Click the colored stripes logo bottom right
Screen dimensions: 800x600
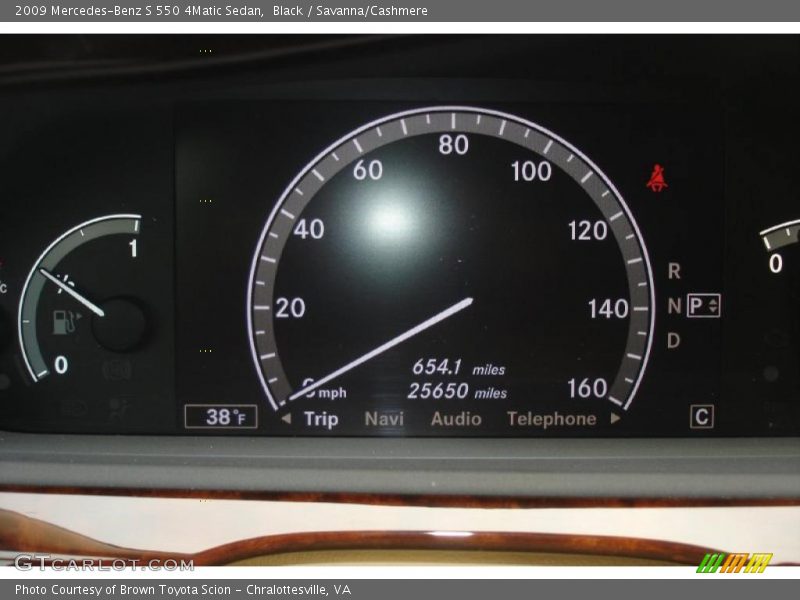pos(734,563)
